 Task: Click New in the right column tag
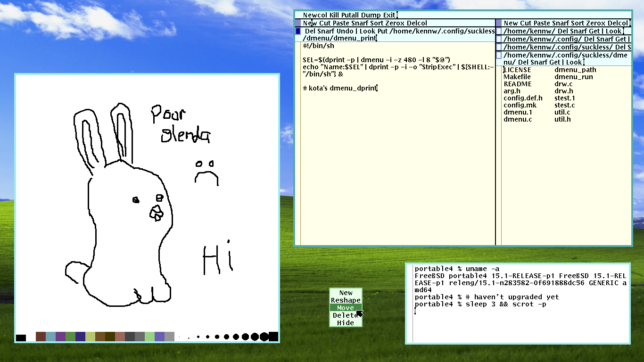511,23
